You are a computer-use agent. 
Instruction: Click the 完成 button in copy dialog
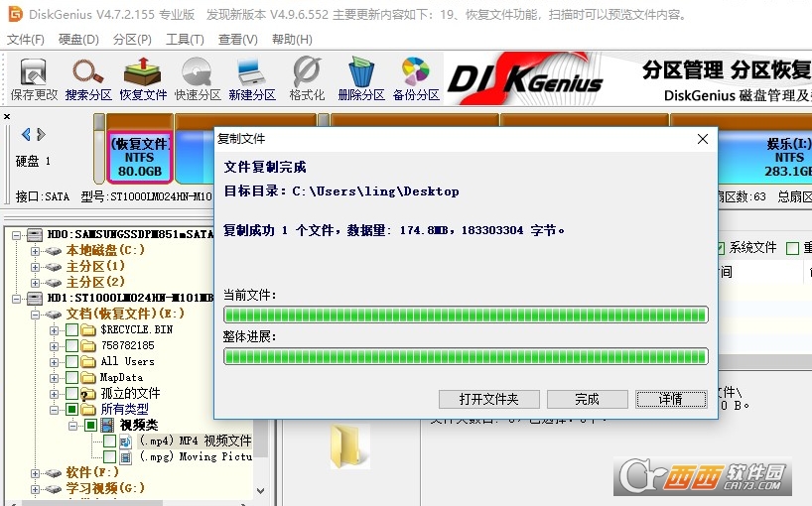(x=588, y=399)
